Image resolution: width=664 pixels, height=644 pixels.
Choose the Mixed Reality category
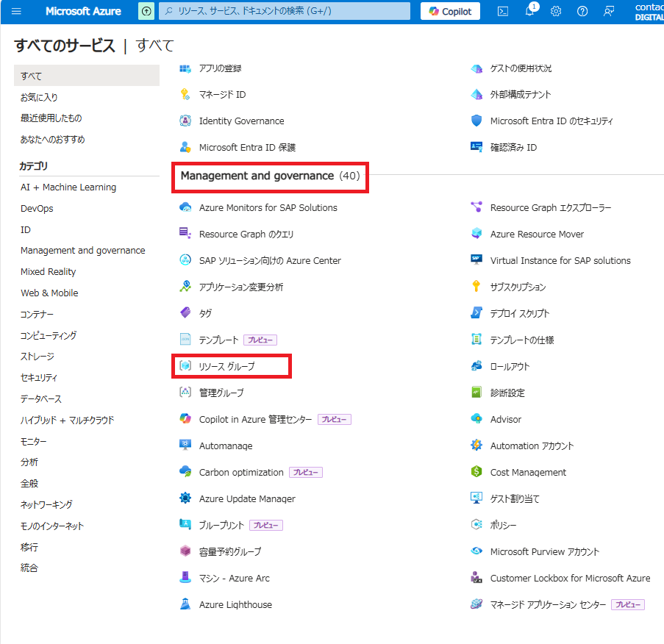coord(49,272)
